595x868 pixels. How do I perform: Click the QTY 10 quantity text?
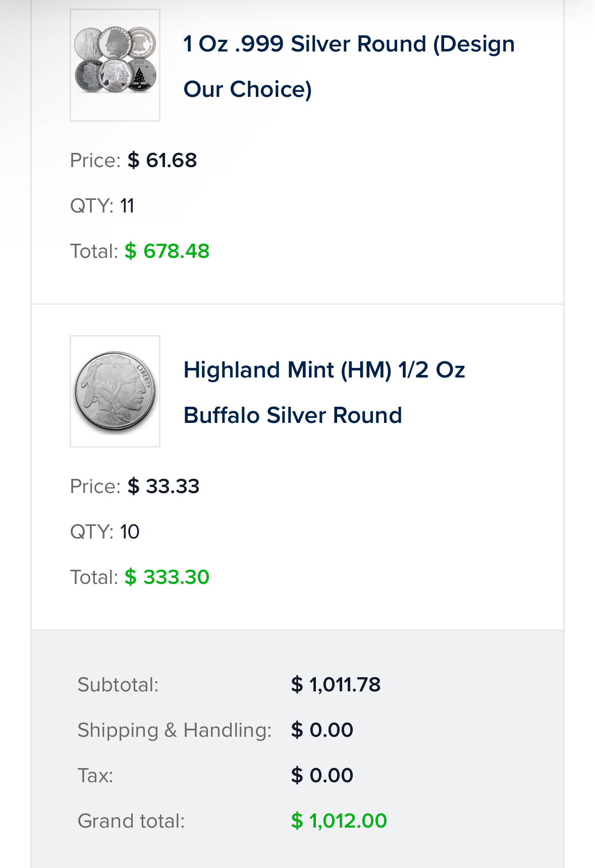(104, 532)
